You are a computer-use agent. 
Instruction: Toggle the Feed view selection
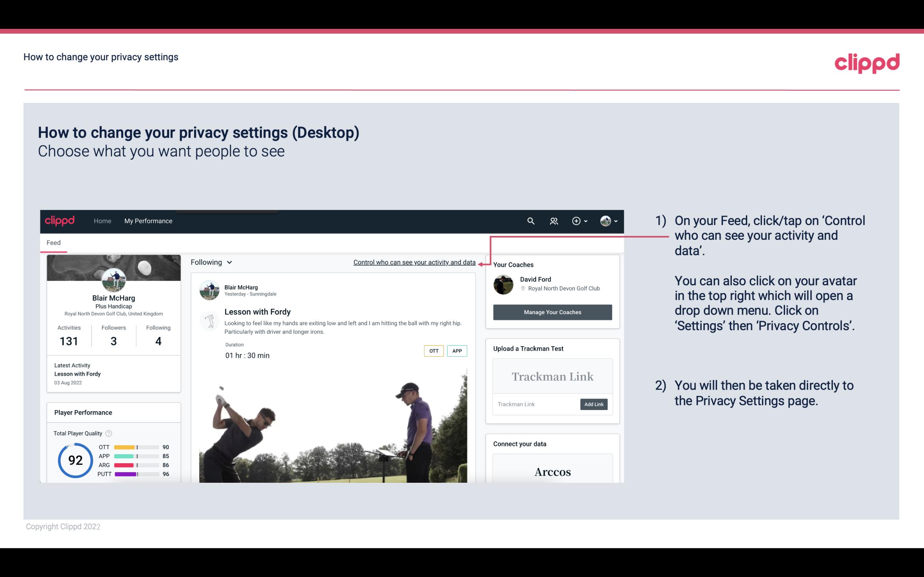coord(210,262)
